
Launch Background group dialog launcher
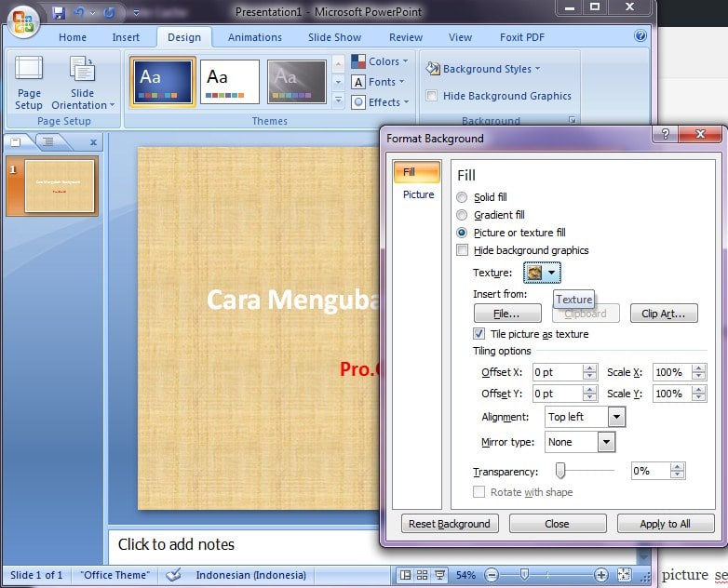pyautogui.click(x=573, y=120)
